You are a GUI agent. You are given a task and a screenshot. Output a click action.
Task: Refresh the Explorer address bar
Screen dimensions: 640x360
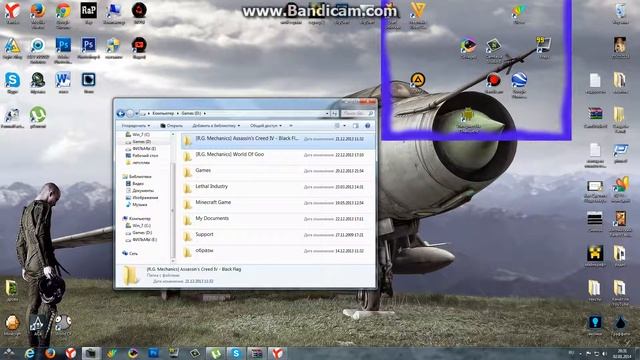[x=335, y=113]
